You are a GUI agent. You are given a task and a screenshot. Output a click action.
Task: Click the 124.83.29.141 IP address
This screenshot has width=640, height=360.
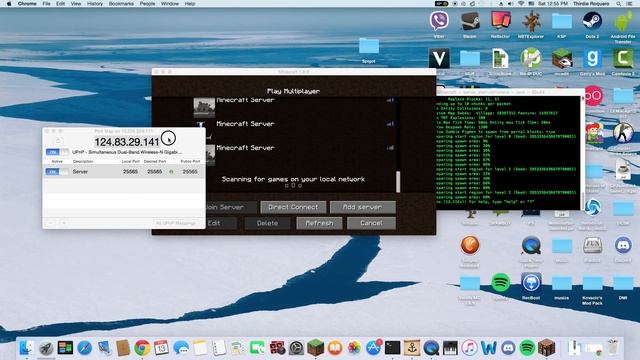point(127,142)
